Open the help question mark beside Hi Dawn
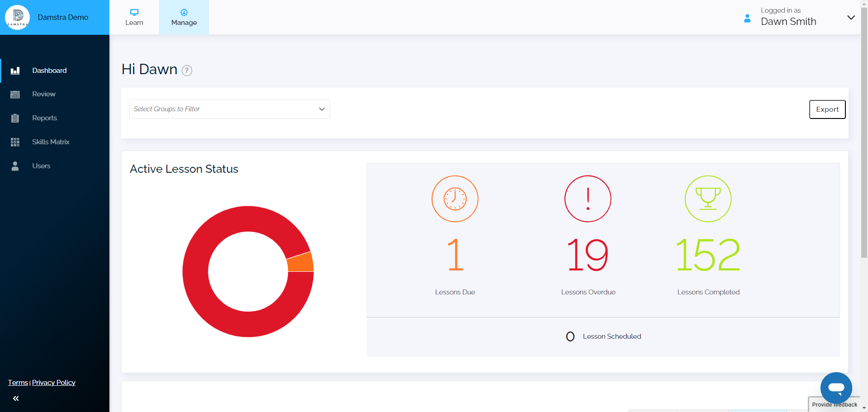 pos(187,70)
